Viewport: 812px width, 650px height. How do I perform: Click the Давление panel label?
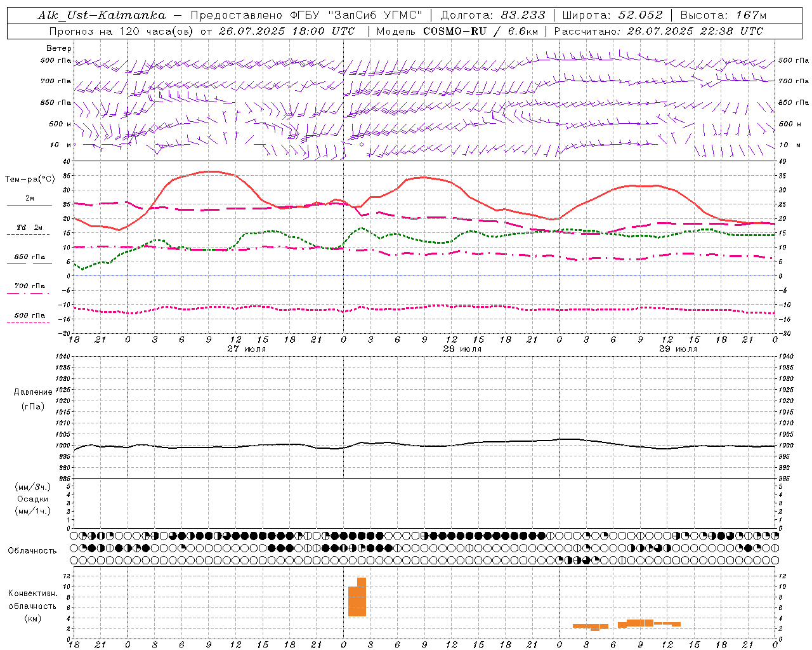click(x=33, y=392)
